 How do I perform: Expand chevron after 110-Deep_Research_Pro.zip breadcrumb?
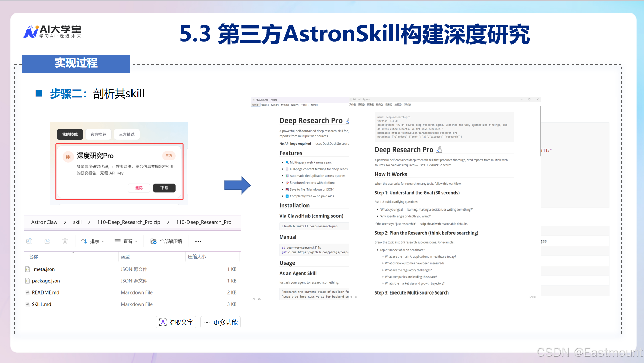[168, 222]
